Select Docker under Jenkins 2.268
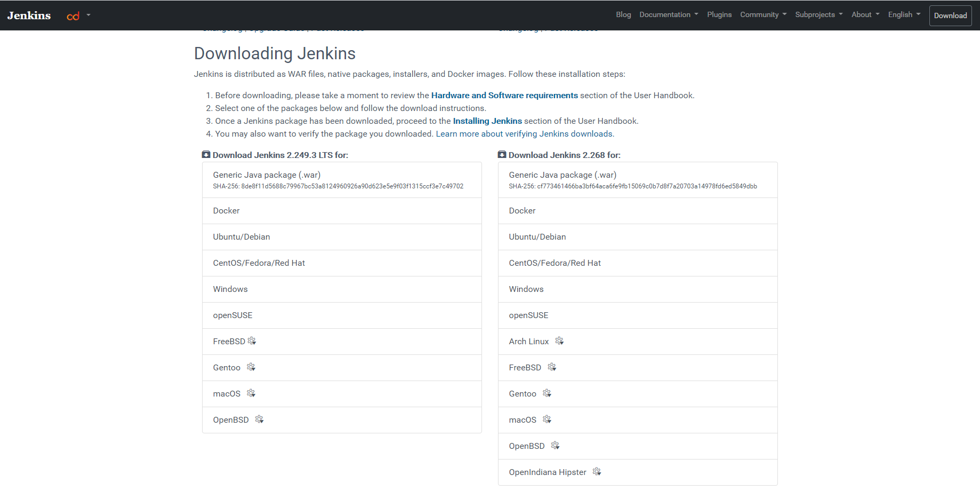980x491 pixels. tap(638, 211)
